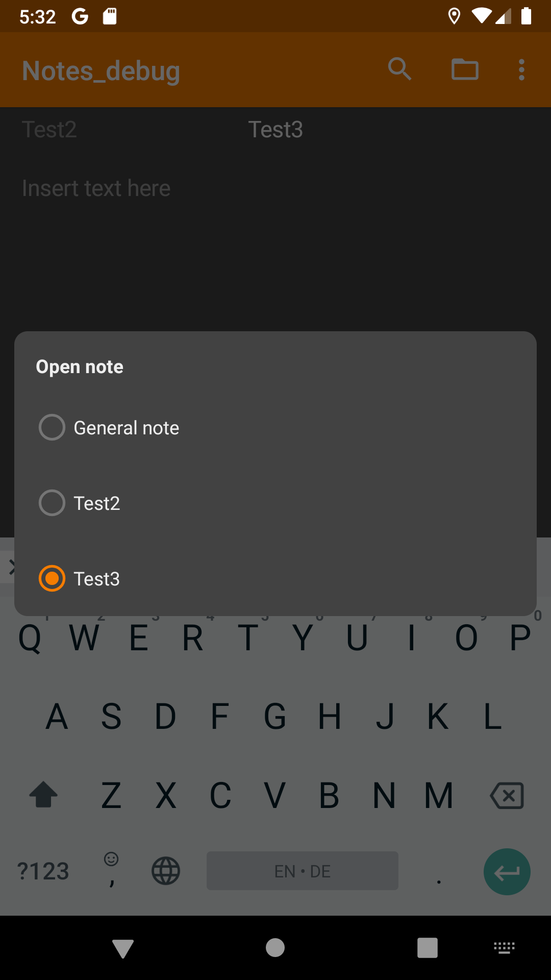Tap the EN · DE spacebar
The height and width of the screenshot is (980, 551).
(x=302, y=871)
